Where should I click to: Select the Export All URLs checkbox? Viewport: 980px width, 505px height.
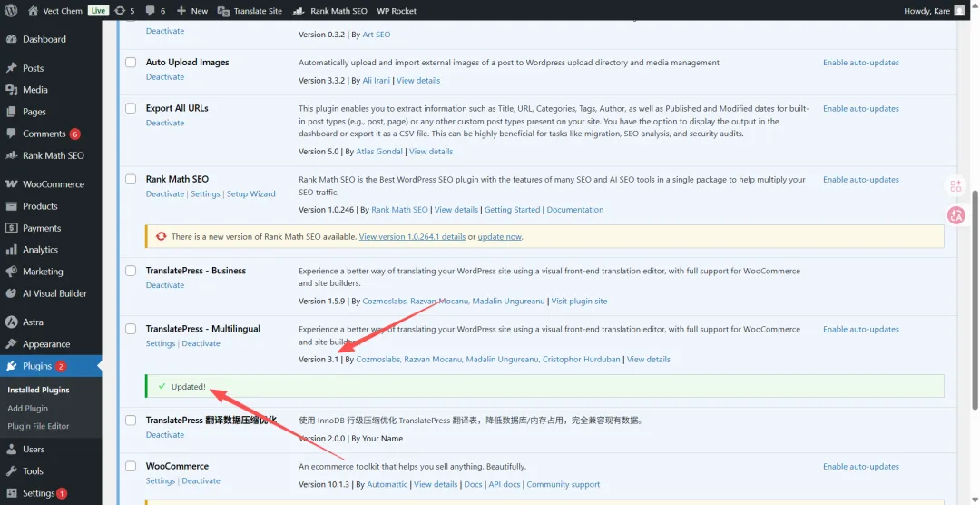click(131, 108)
